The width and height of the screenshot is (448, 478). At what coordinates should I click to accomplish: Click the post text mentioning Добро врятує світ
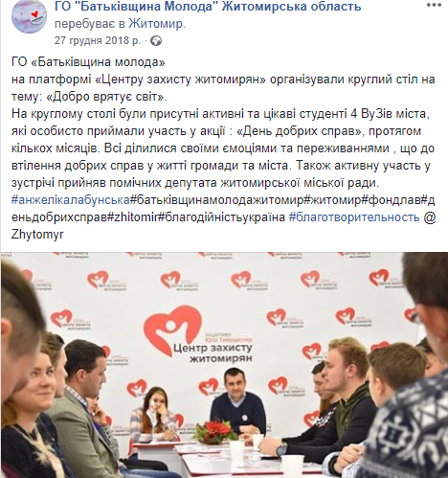(x=107, y=97)
